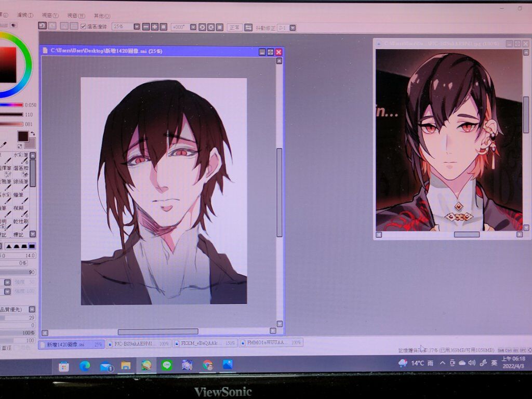Open the Photos app on the taskbar
The height and width of the screenshot is (399, 532).
228,364
